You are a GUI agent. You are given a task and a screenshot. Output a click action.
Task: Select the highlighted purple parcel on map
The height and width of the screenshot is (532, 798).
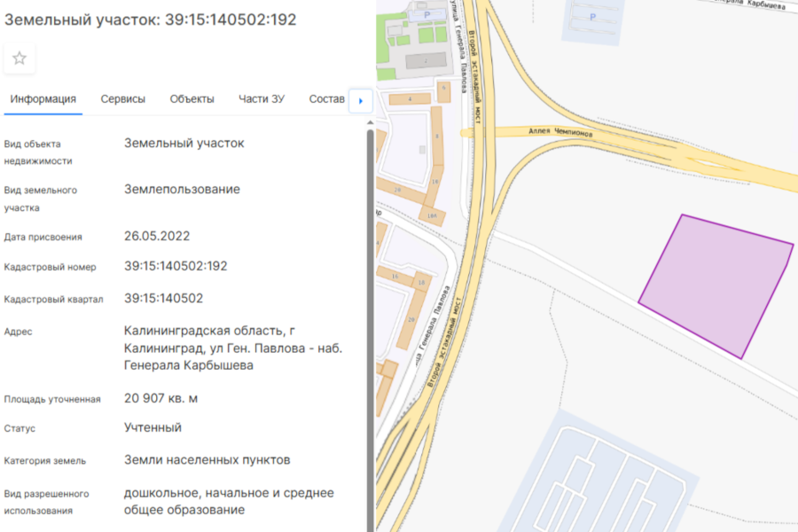point(716,284)
